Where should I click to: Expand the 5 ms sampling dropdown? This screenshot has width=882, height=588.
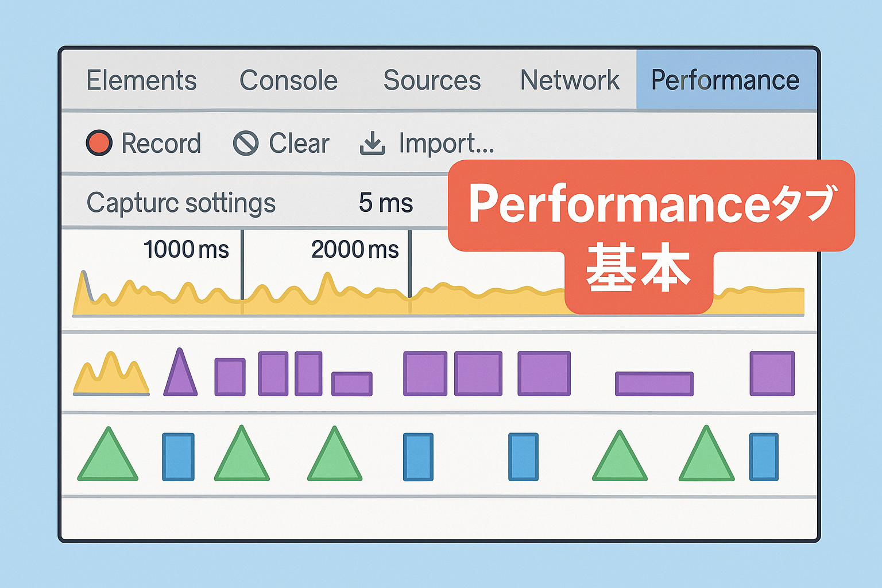pyautogui.click(x=385, y=202)
